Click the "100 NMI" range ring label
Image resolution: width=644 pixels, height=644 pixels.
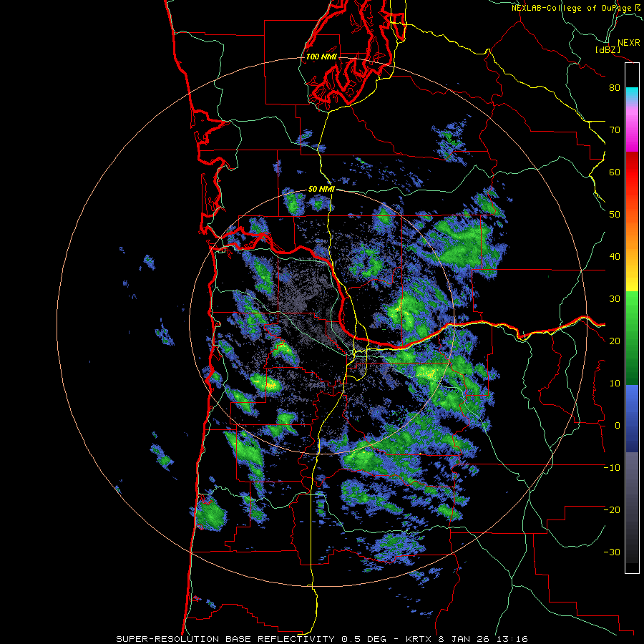[321, 57]
